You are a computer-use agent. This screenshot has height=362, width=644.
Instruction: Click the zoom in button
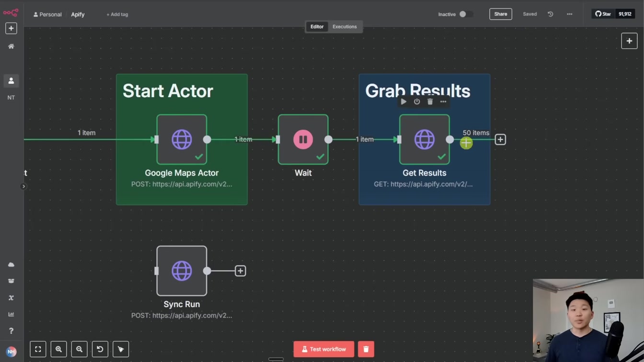tap(58, 349)
